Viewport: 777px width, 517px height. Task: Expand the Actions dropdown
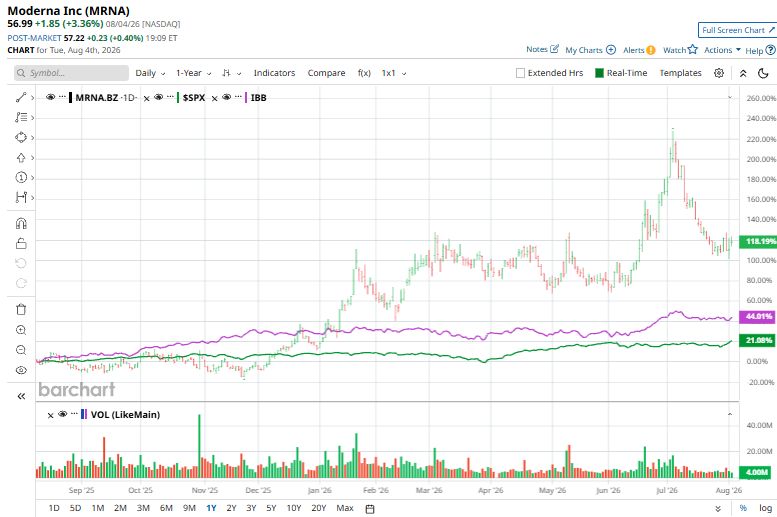point(722,50)
